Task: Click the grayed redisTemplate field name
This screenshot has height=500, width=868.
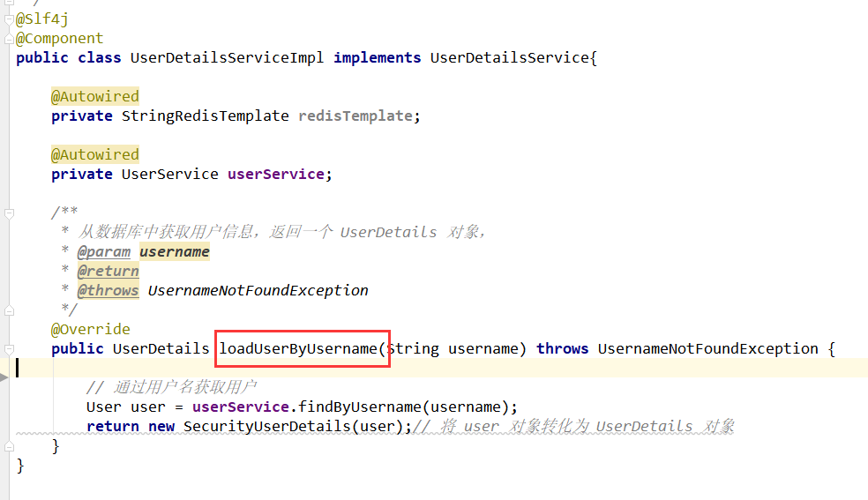Action: pyautogui.click(x=355, y=116)
